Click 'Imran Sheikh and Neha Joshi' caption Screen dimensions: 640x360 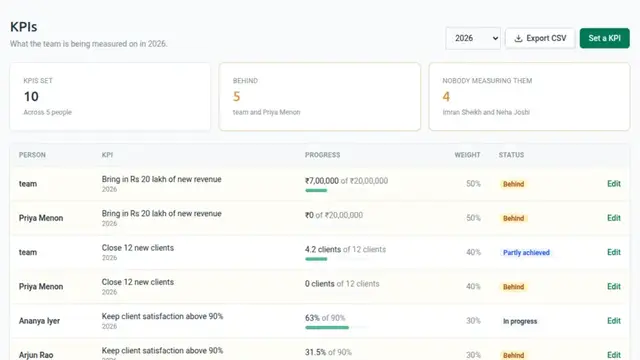tap(486, 112)
